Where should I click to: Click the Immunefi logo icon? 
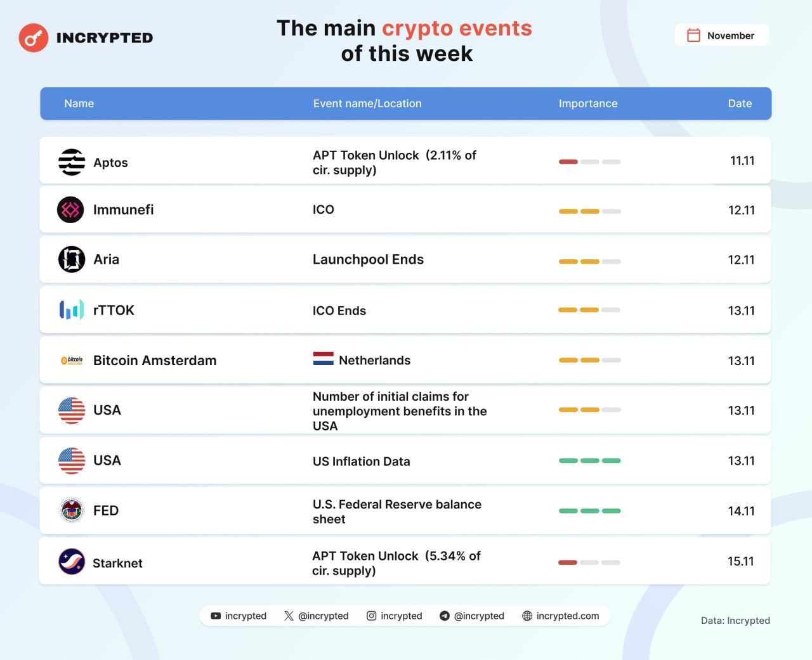70,210
